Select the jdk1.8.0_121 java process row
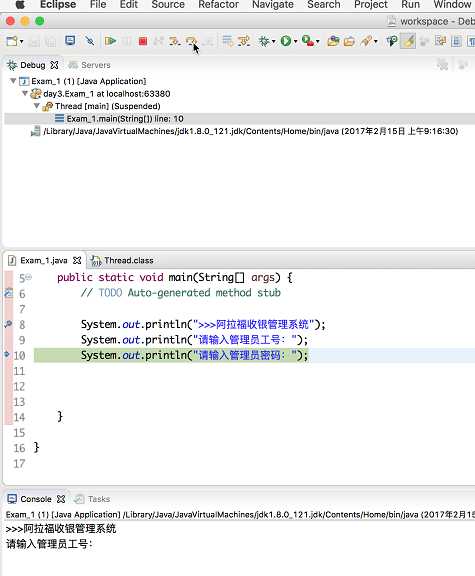 [251, 131]
